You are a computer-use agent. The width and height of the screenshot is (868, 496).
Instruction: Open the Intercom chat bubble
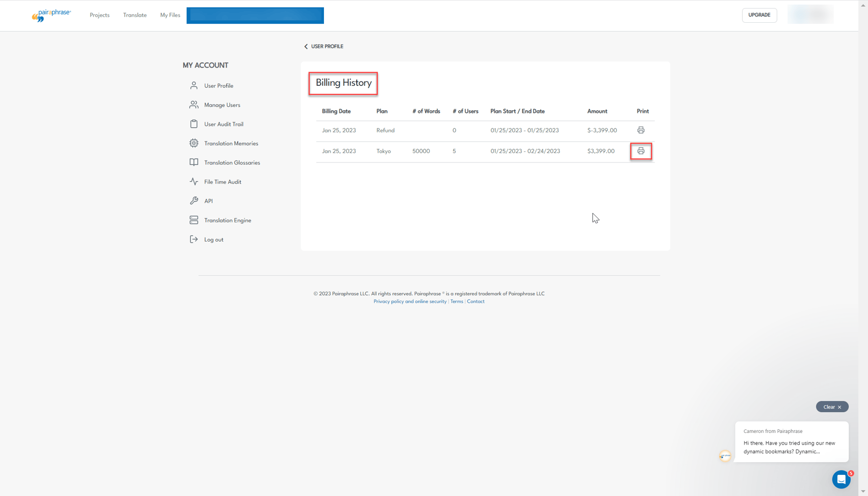(x=841, y=479)
